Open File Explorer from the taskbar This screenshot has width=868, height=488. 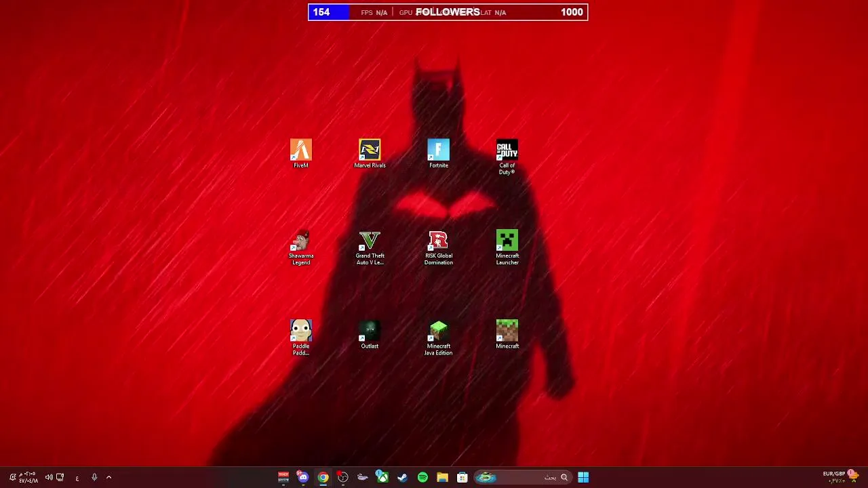(442, 477)
